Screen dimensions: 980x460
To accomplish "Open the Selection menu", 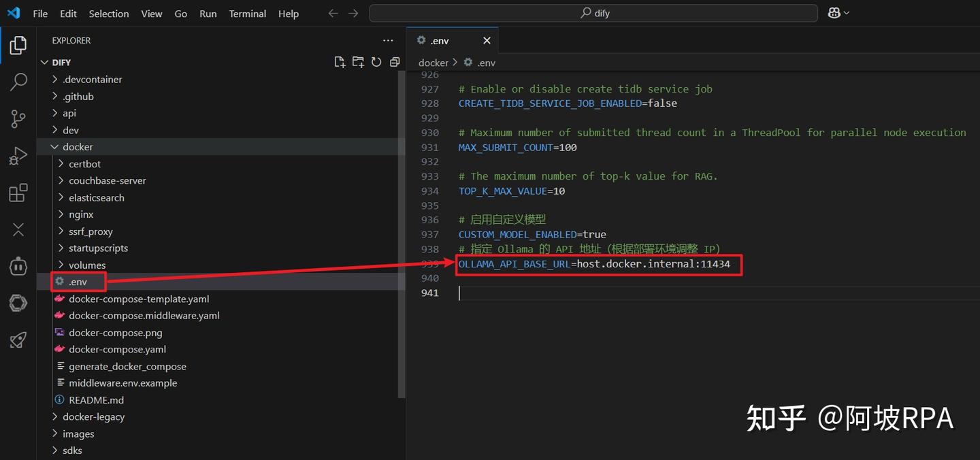I will click(108, 14).
